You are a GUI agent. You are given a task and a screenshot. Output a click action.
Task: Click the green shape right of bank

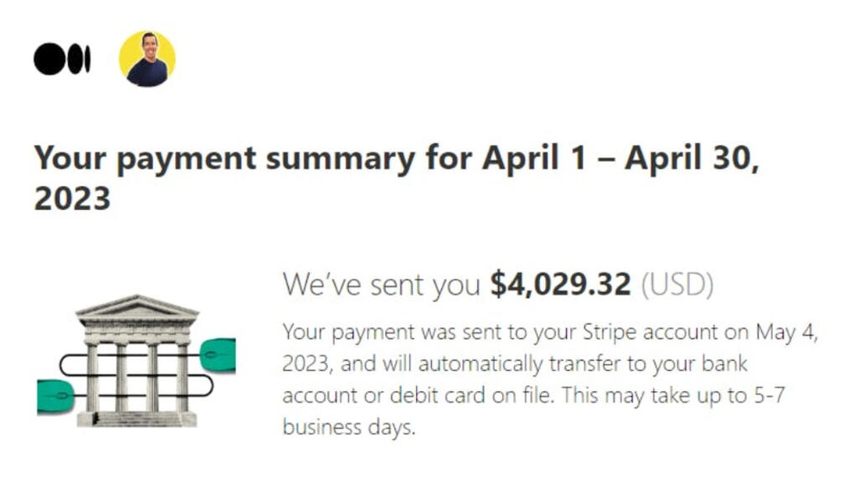(218, 354)
